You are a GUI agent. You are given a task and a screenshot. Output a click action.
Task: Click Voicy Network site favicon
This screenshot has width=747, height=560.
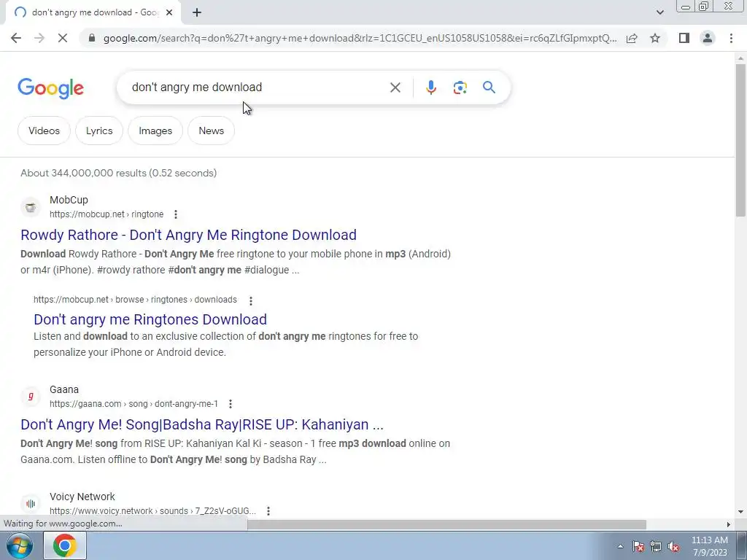pos(31,503)
